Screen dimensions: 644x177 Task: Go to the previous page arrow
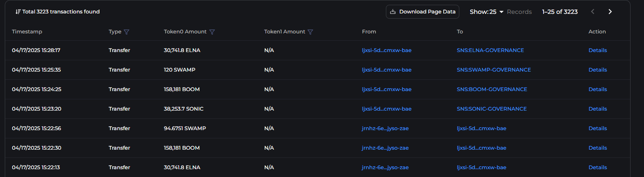593,12
